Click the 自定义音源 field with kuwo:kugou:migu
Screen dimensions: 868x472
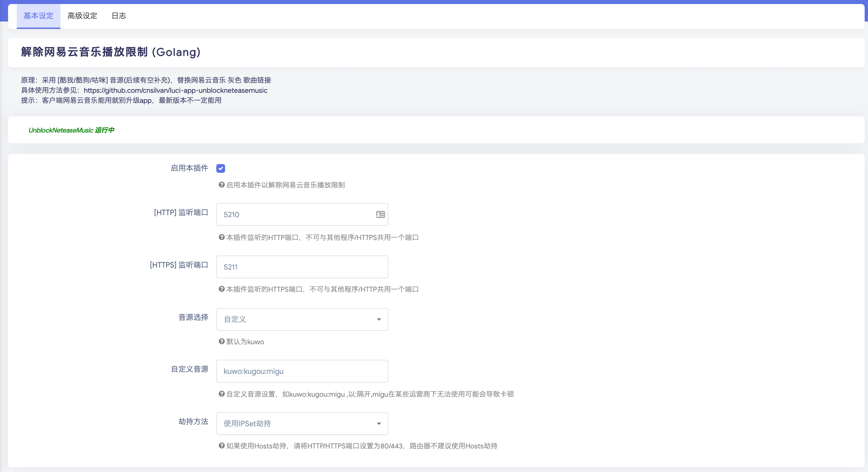click(302, 371)
